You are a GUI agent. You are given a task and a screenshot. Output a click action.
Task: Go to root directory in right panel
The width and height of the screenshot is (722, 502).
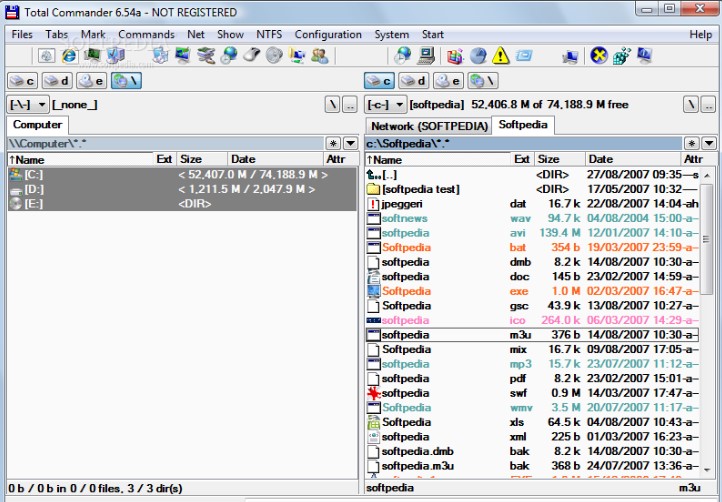pos(691,105)
